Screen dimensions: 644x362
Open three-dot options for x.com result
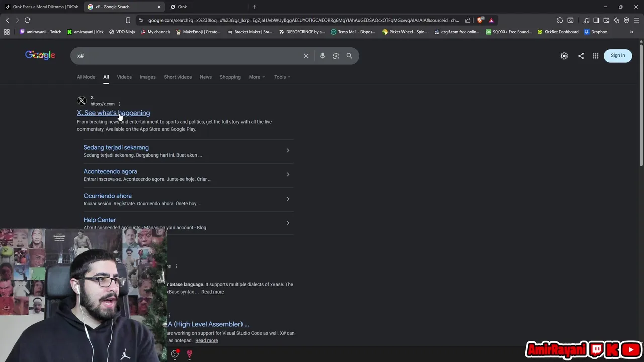click(120, 104)
